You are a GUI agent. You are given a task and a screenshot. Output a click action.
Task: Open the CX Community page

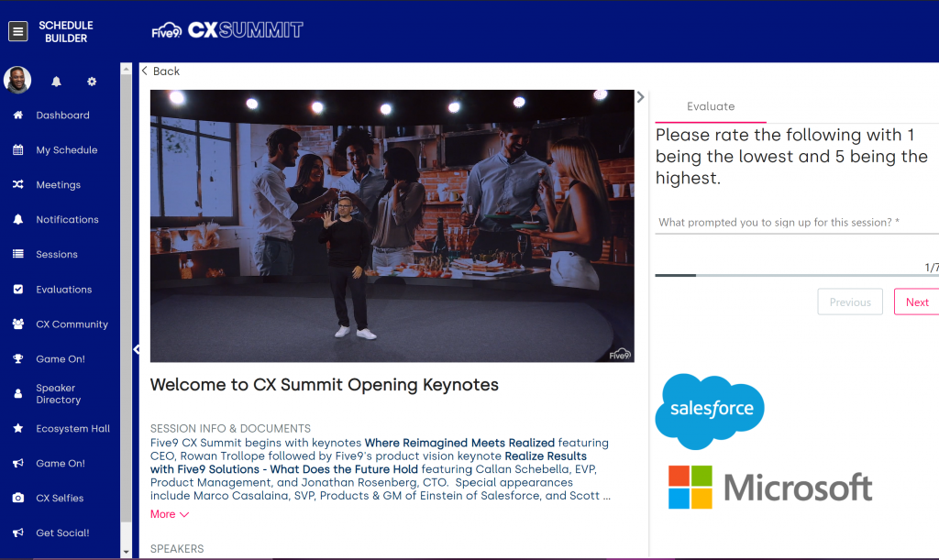[x=72, y=324]
